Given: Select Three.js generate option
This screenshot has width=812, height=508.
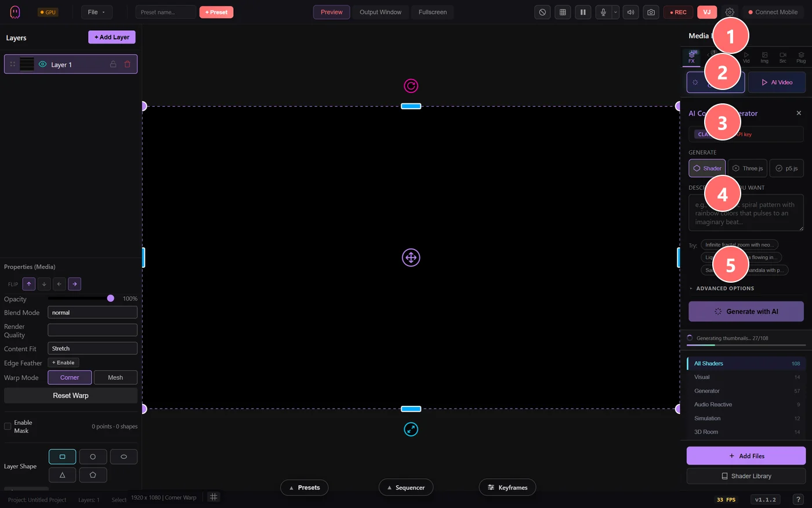Looking at the screenshot, I should 748,168.
